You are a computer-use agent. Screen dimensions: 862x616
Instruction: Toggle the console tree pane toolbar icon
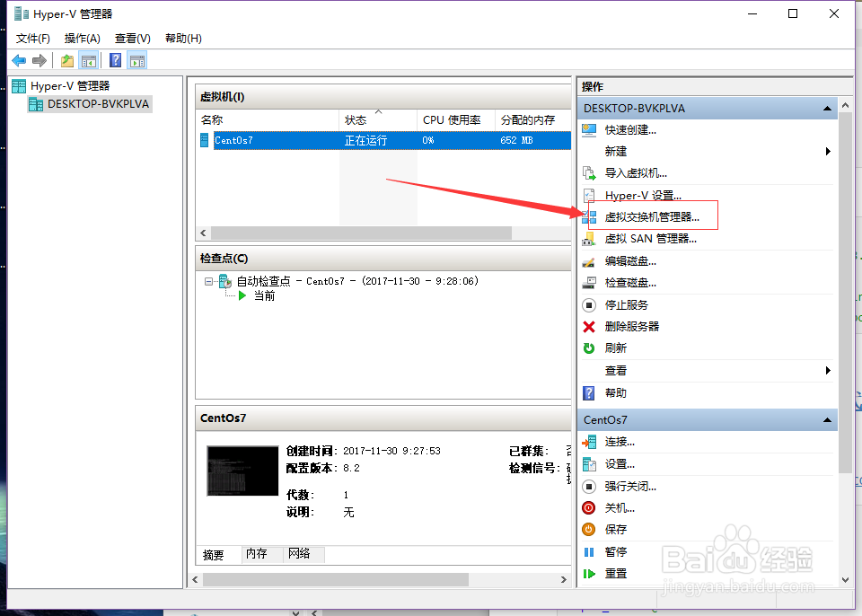coord(89,60)
